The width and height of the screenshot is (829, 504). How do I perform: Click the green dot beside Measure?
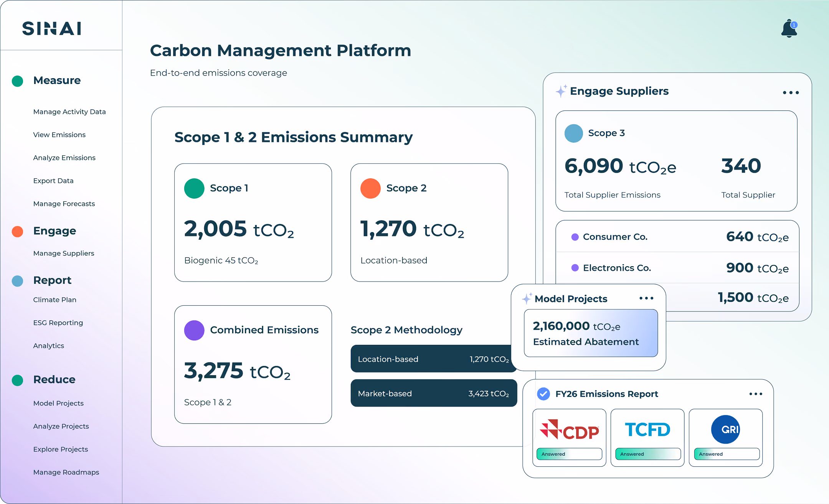18,81
